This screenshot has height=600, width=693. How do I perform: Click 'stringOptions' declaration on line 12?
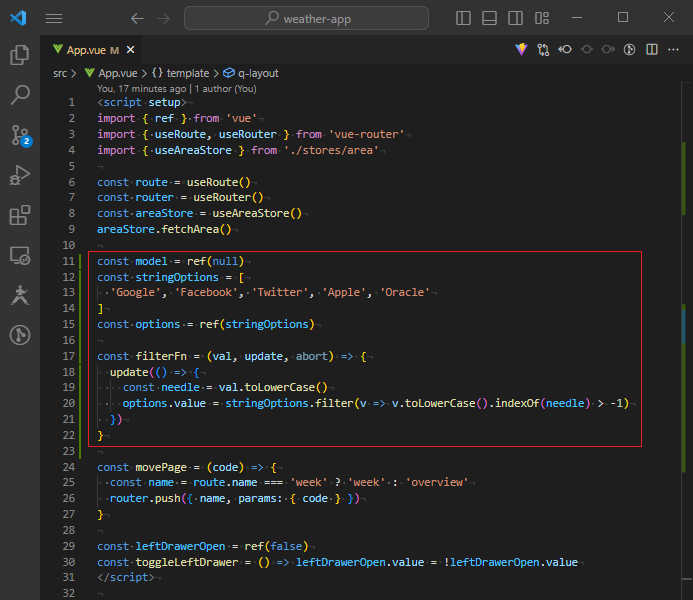click(177, 277)
